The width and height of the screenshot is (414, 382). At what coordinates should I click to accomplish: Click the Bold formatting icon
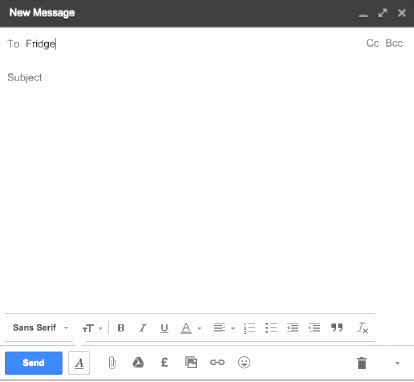click(121, 328)
